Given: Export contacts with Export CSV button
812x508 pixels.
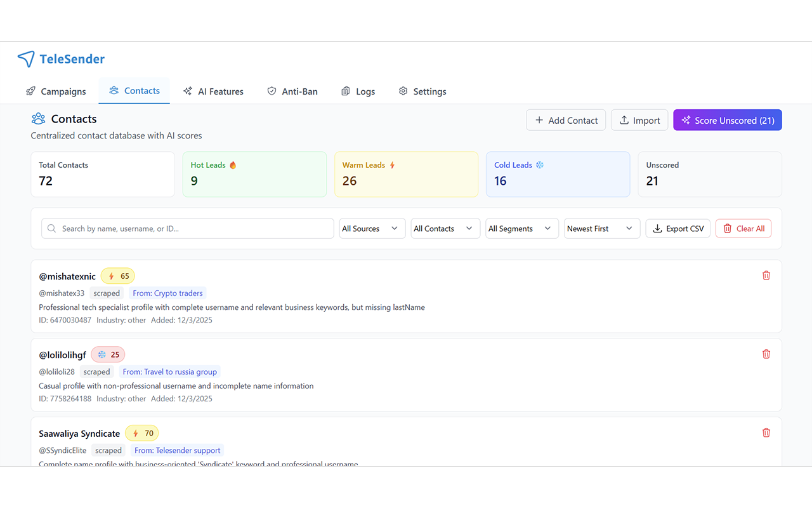Looking at the screenshot, I should [678, 229].
